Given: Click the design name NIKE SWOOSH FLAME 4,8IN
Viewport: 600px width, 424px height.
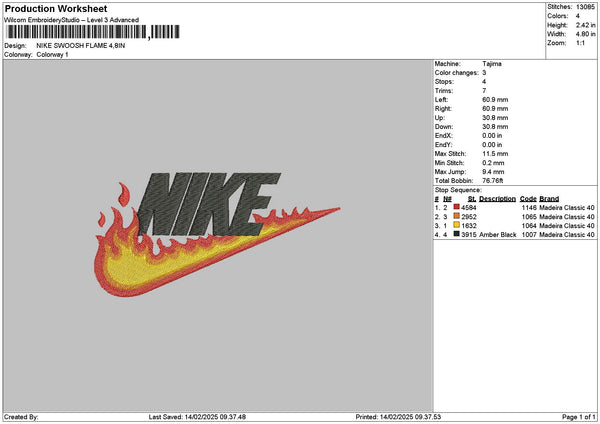Looking at the screenshot, I should click(x=81, y=46).
